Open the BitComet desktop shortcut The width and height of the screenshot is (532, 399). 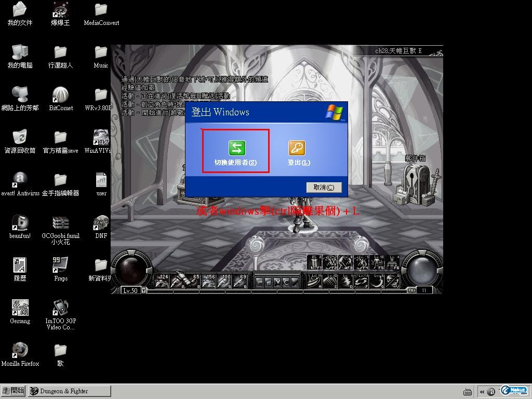(61, 95)
